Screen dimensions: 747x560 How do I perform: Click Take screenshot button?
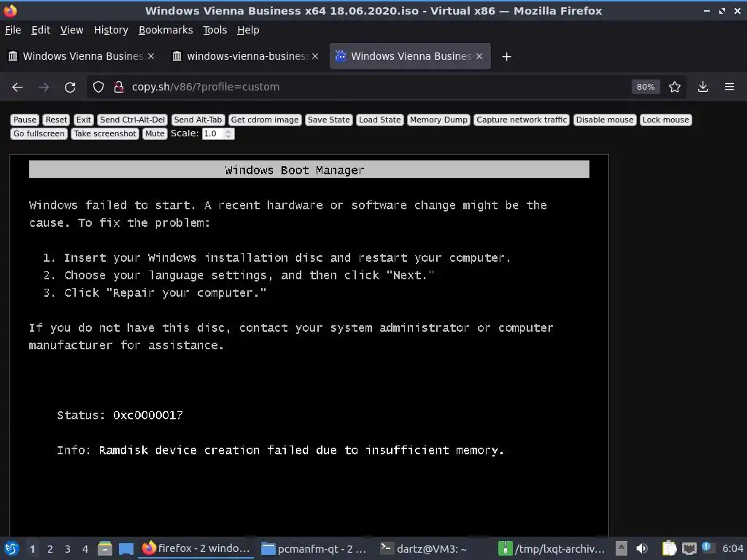click(105, 134)
